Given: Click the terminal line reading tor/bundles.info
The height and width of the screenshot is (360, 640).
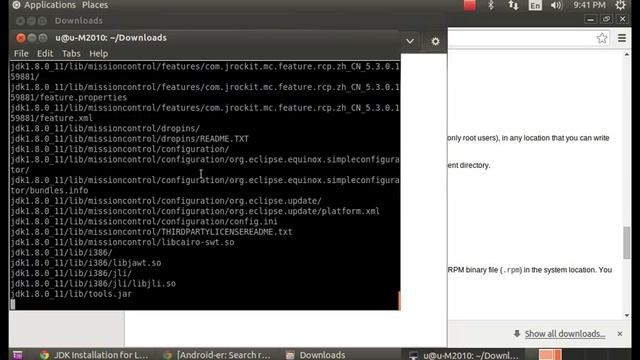Looking at the screenshot, I should coord(49,190).
